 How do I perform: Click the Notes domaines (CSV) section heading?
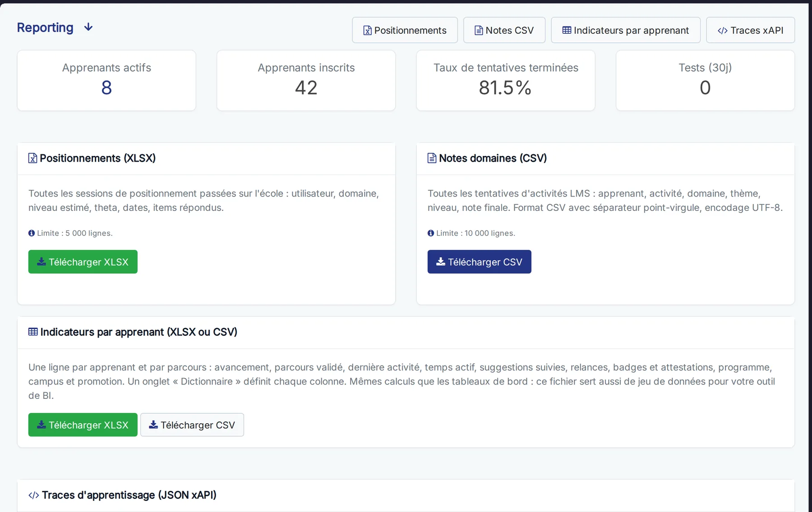[x=493, y=158]
